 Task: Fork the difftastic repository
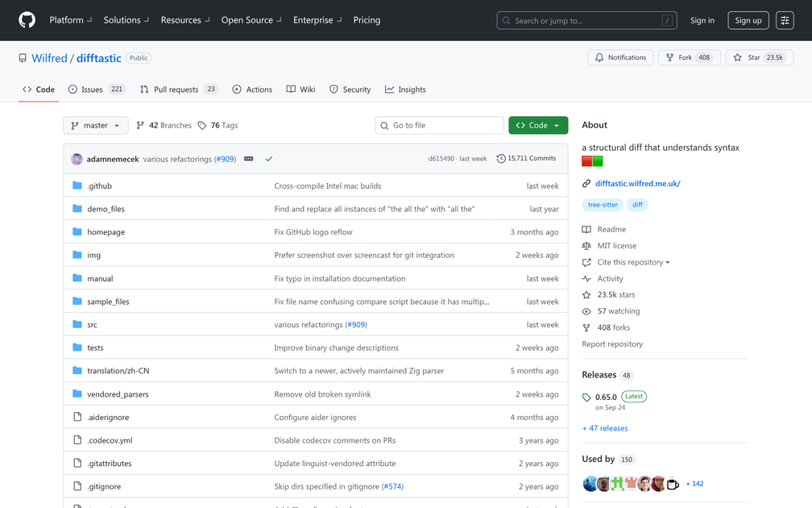[689, 57]
